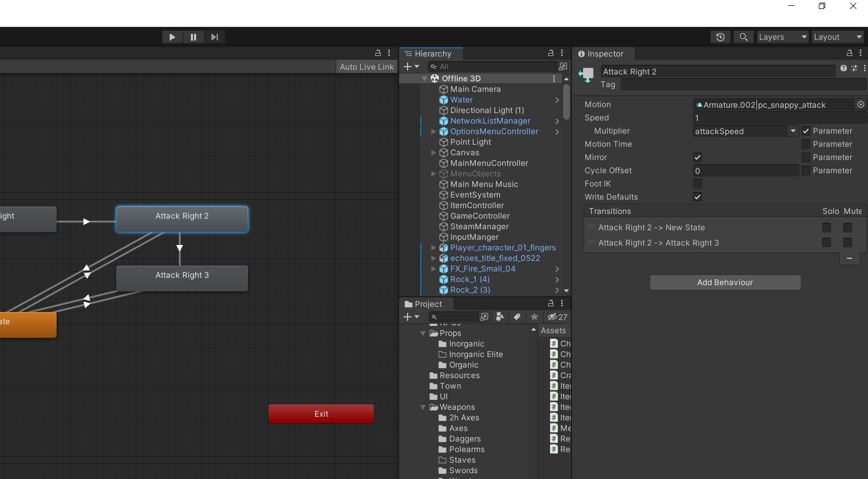868x479 pixels.
Task: Click the Pause button
Action: [193, 37]
